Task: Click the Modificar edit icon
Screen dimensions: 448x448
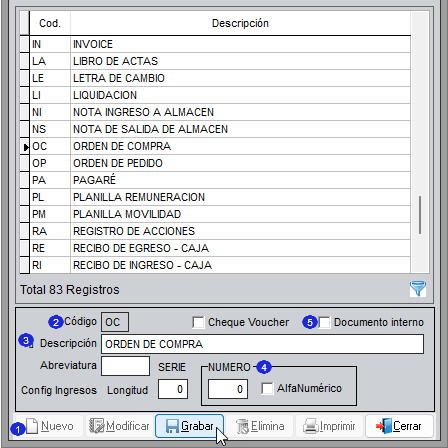Action: (x=97, y=426)
